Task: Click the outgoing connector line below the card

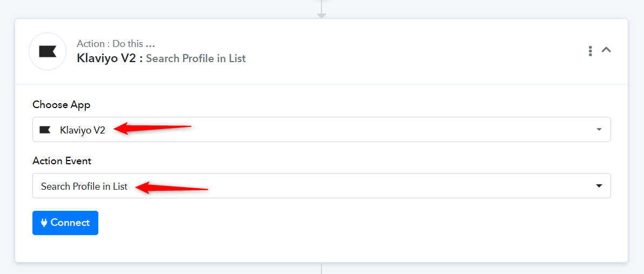Action: (x=321, y=268)
